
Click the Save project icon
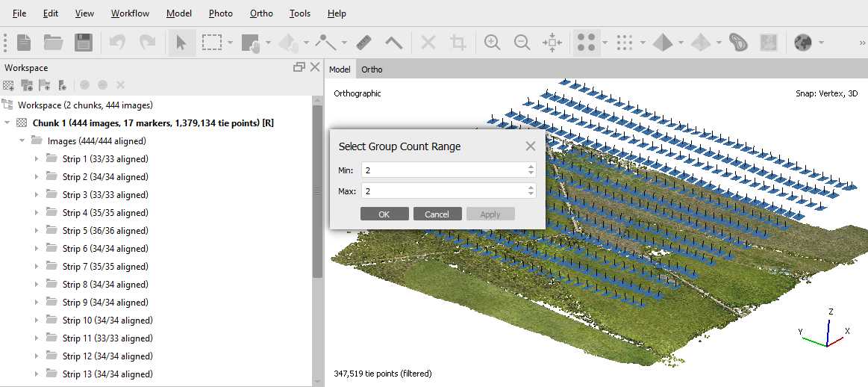pyautogui.click(x=84, y=43)
